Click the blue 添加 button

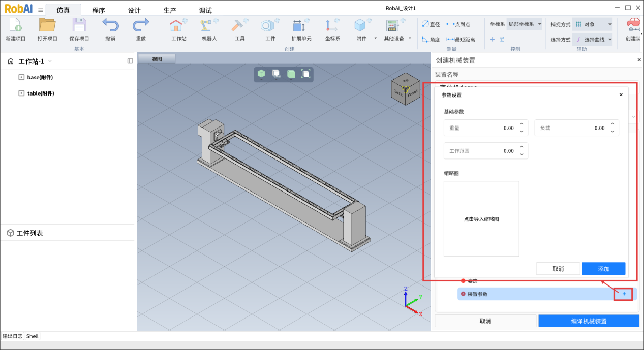(603, 269)
